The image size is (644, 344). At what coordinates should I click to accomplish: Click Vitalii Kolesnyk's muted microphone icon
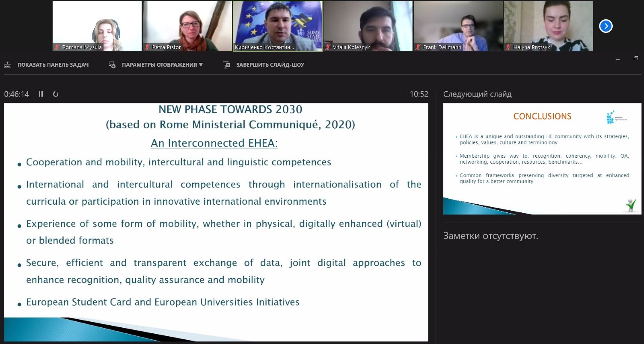pos(328,47)
